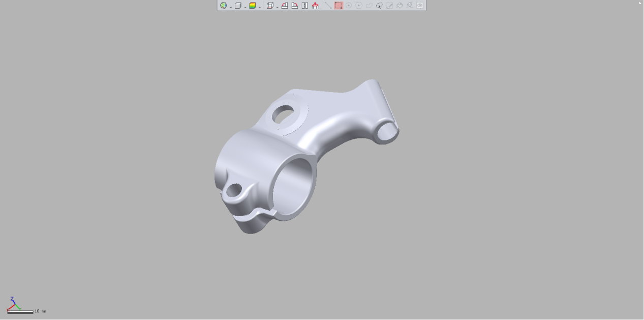Click the multicolor viewpoint globe icon
The image size is (644, 320).
223,6
